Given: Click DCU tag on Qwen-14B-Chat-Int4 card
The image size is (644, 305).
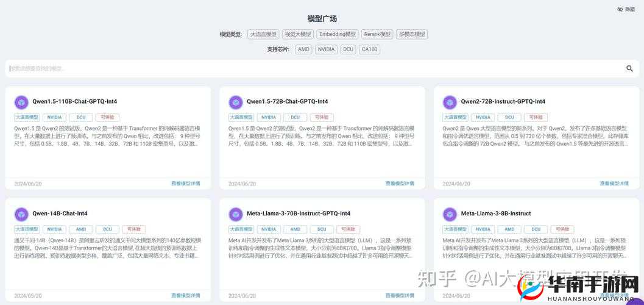Looking at the screenshot, I should point(108,229).
